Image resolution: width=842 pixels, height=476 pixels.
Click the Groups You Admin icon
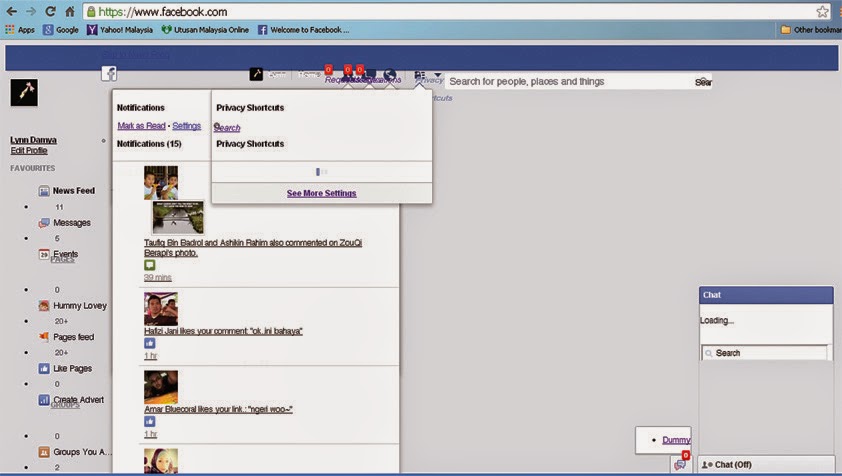click(44, 452)
